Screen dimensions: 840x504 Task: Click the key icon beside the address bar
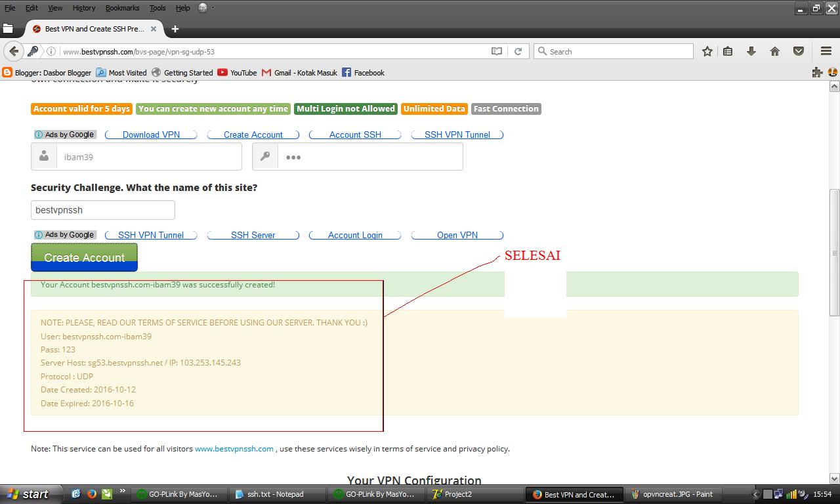click(33, 51)
